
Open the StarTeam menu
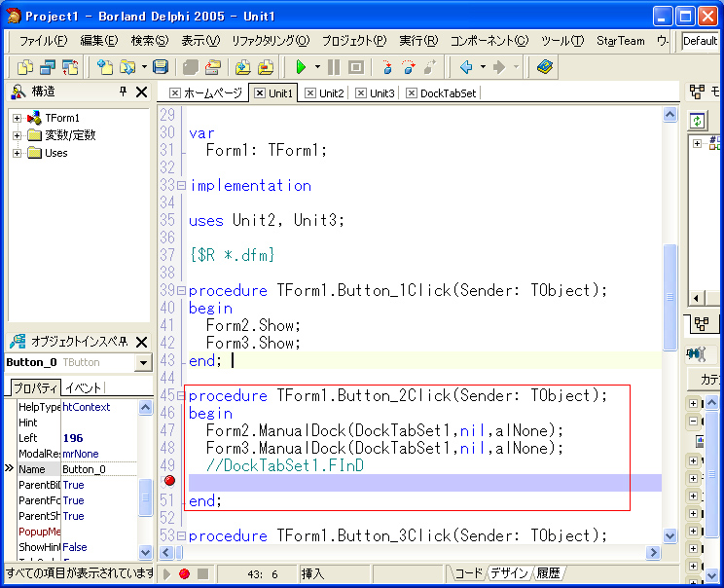[621, 41]
